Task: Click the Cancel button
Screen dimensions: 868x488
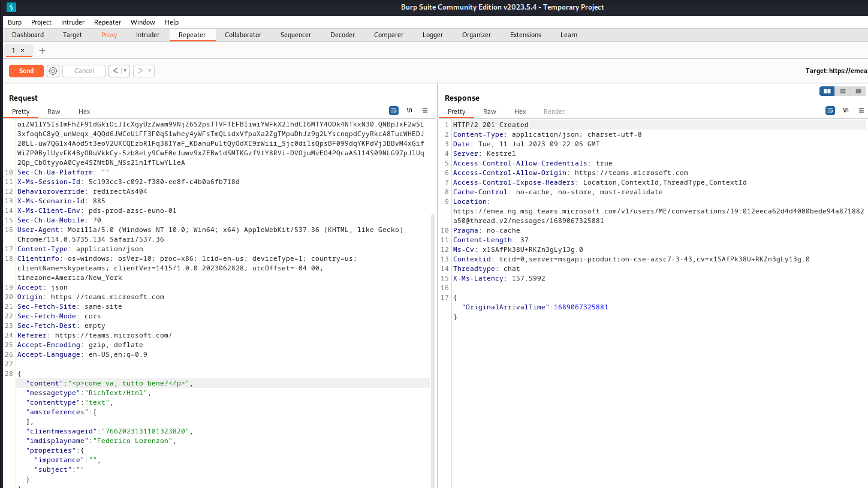Action: click(x=84, y=71)
